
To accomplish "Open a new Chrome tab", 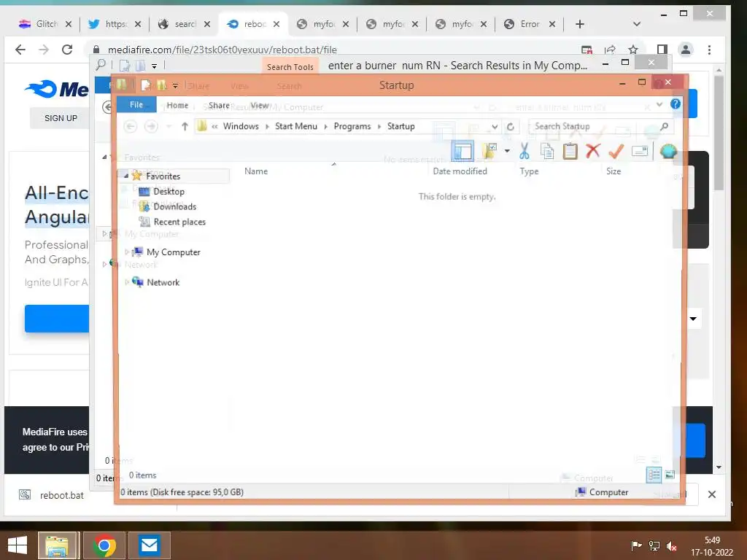I will [x=579, y=24].
